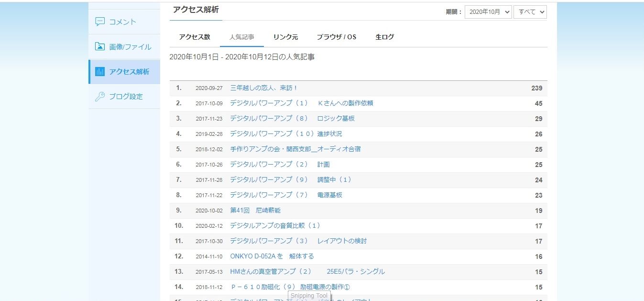644x301 pixels.
Task: Click the access analysis bar chart icon
Action: (x=100, y=71)
